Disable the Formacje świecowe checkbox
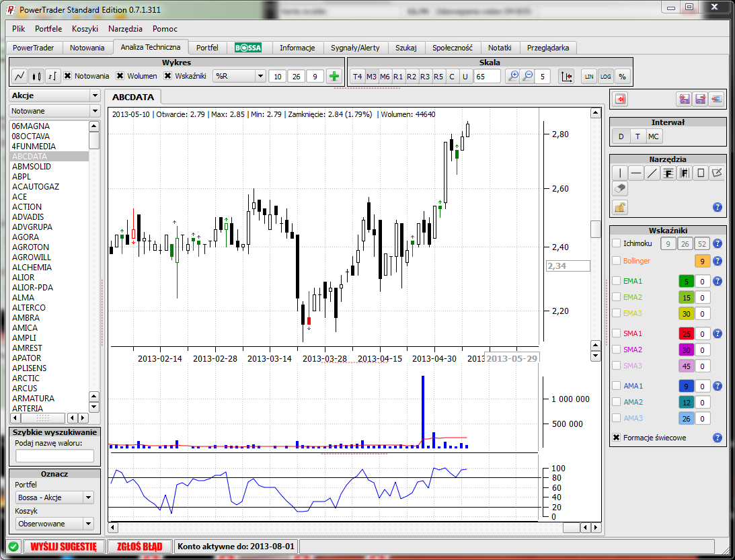Image resolution: width=735 pixels, height=560 pixels. pyautogui.click(x=617, y=438)
